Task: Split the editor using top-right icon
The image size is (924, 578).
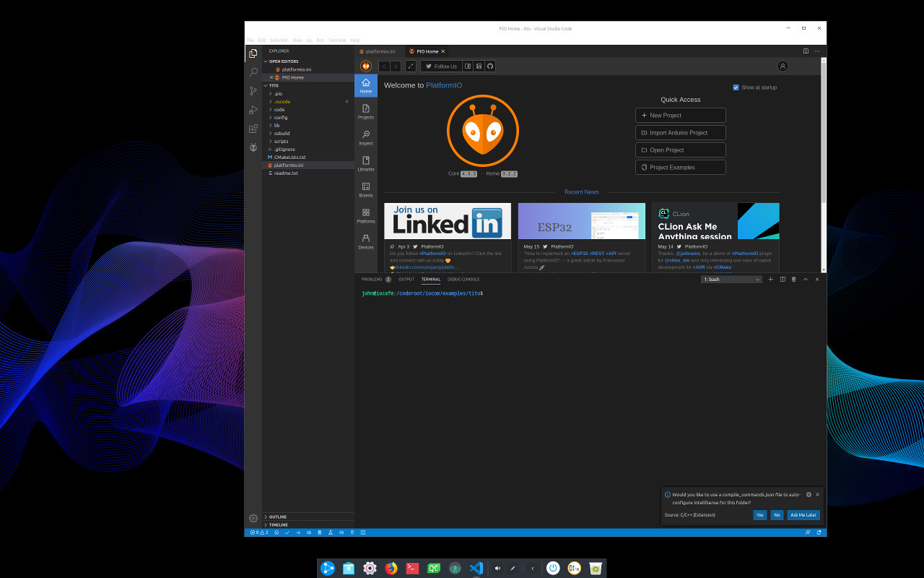Action: point(806,51)
